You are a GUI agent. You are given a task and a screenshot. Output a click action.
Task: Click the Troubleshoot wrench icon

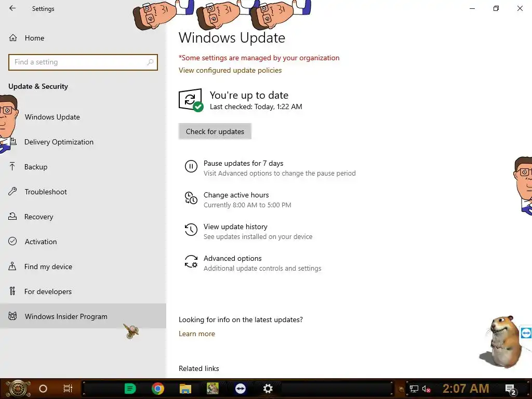coord(12,191)
